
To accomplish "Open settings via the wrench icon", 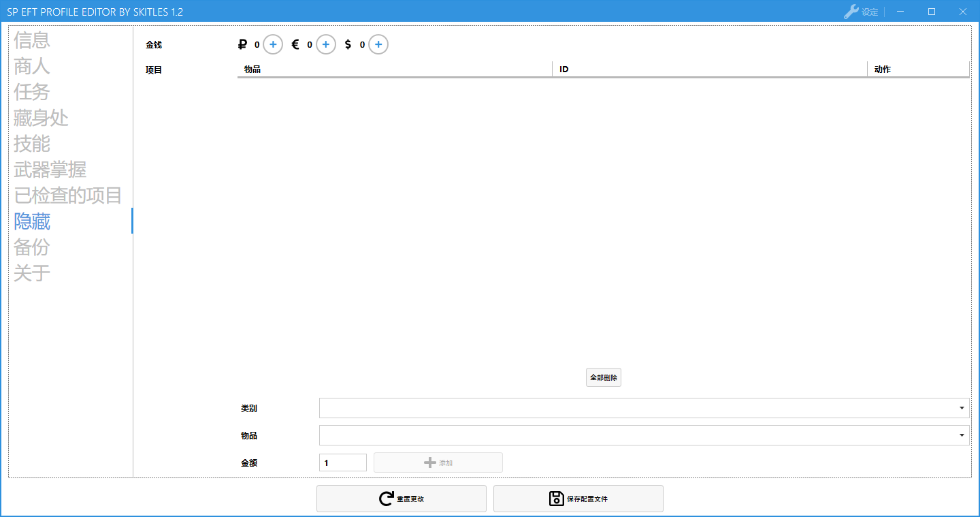I will pos(851,12).
